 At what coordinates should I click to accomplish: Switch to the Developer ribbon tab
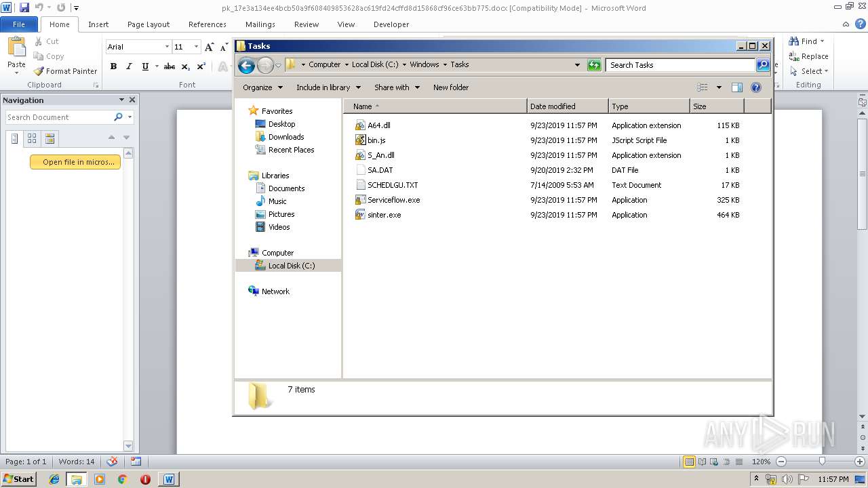[391, 24]
